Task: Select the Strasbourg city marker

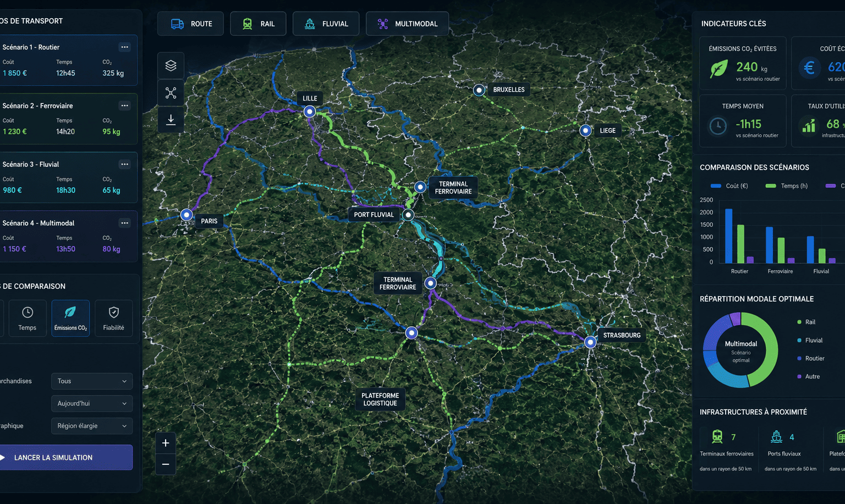Action: pos(590,342)
